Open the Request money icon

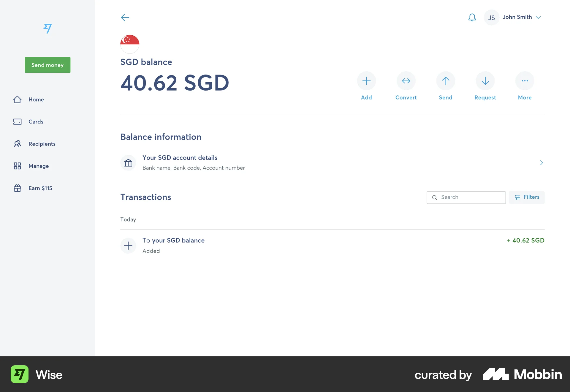click(485, 81)
